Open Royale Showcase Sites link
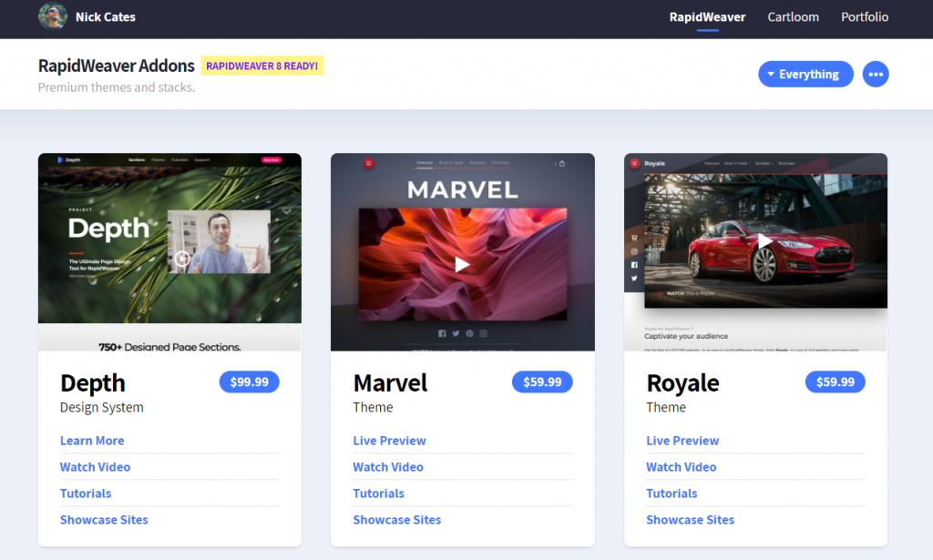Screen dimensions: 933x560 point(690,520)
